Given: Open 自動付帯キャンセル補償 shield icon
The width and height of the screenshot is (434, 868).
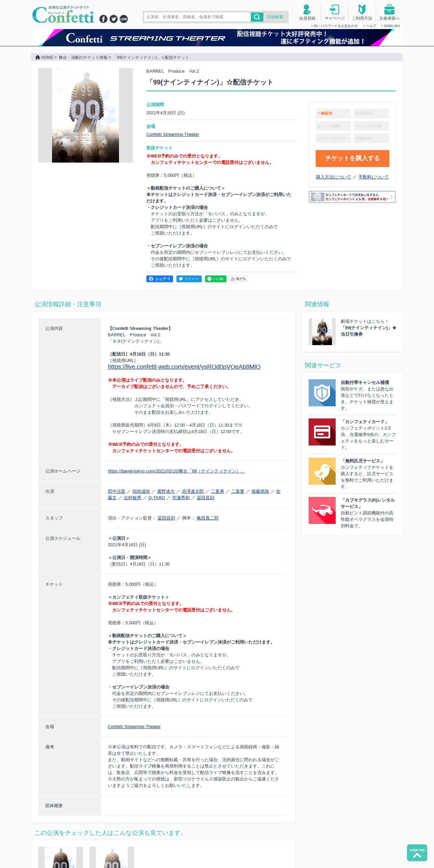Looking at the screenshot, I should pos(322,393).
